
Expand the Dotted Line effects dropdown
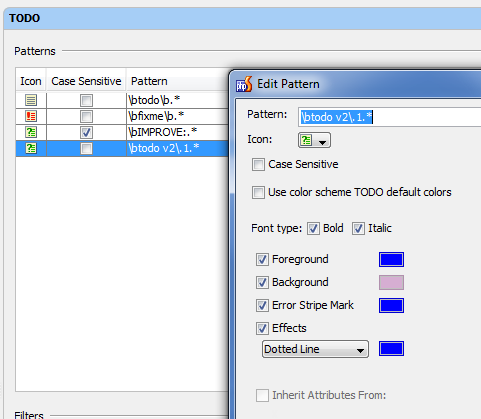pos(315,349)
